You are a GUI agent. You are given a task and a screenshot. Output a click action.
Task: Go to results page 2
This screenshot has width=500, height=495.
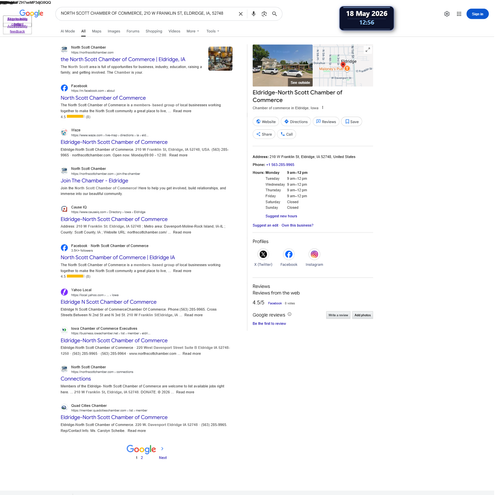142,458
